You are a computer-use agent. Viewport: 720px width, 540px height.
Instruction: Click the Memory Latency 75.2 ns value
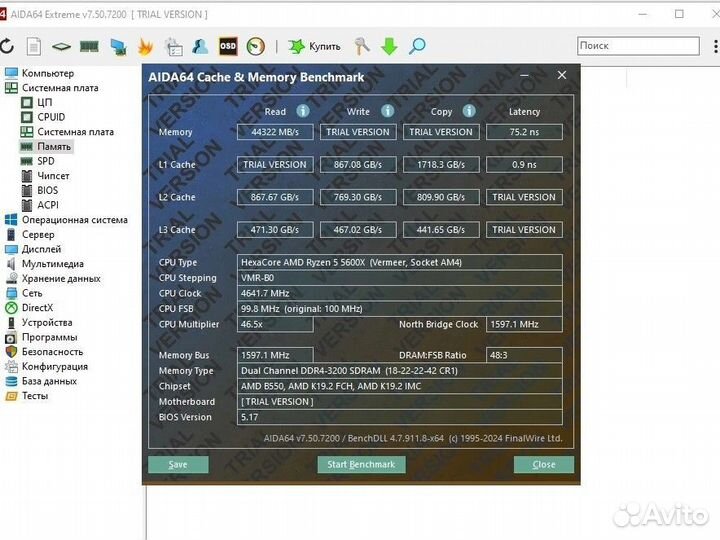pyautogui.click(x=524, y=132)
